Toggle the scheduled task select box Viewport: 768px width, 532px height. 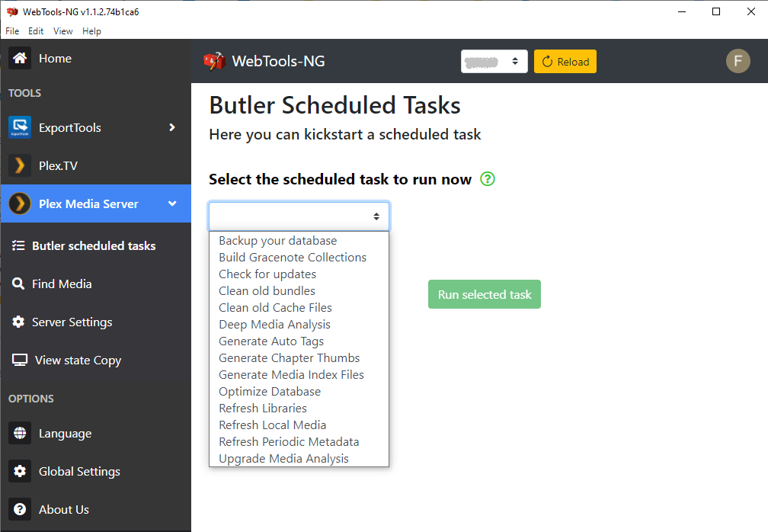pos(299,216)
